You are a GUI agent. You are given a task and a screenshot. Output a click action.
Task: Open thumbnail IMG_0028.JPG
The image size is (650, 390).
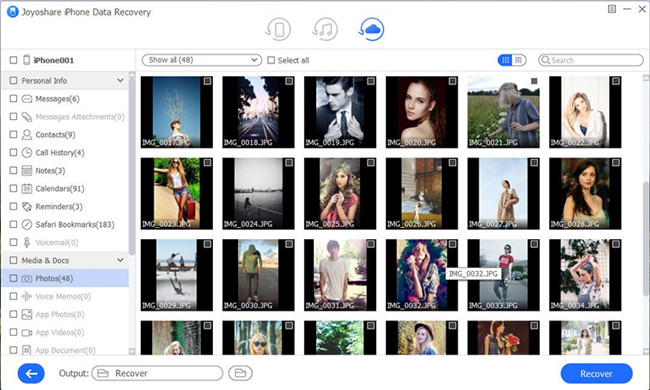585,194
